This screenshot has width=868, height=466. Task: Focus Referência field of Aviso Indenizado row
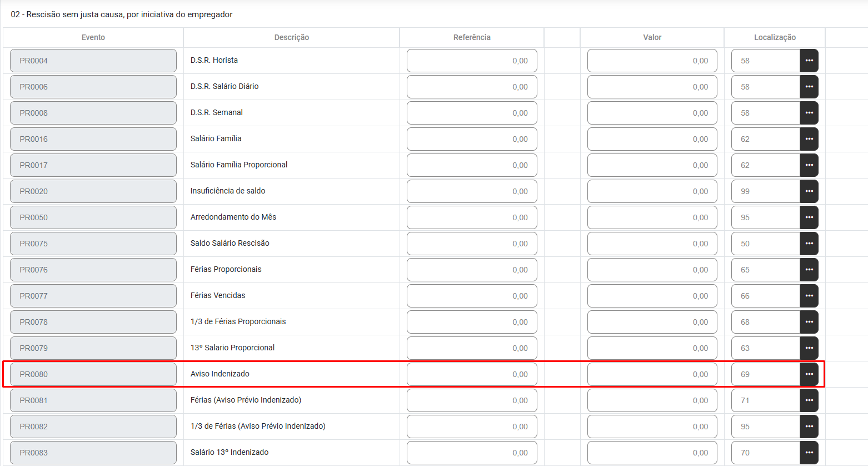471,374
